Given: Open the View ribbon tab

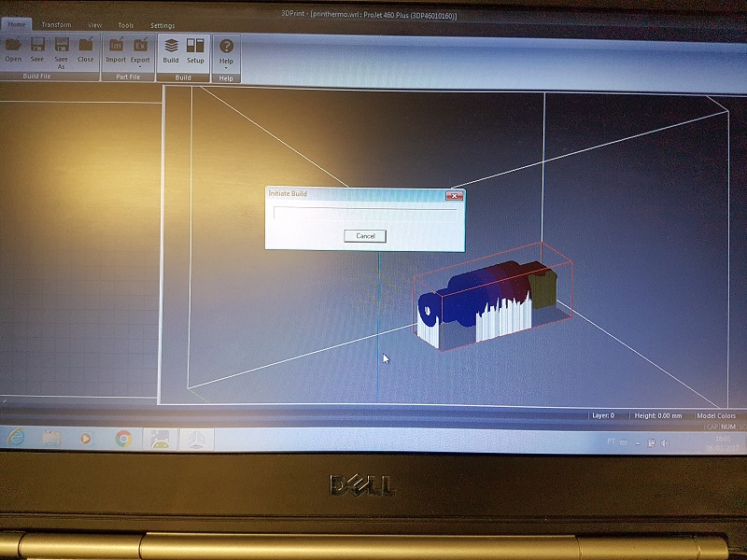Looking at the screenshot, I should click(x=95, y=25).
